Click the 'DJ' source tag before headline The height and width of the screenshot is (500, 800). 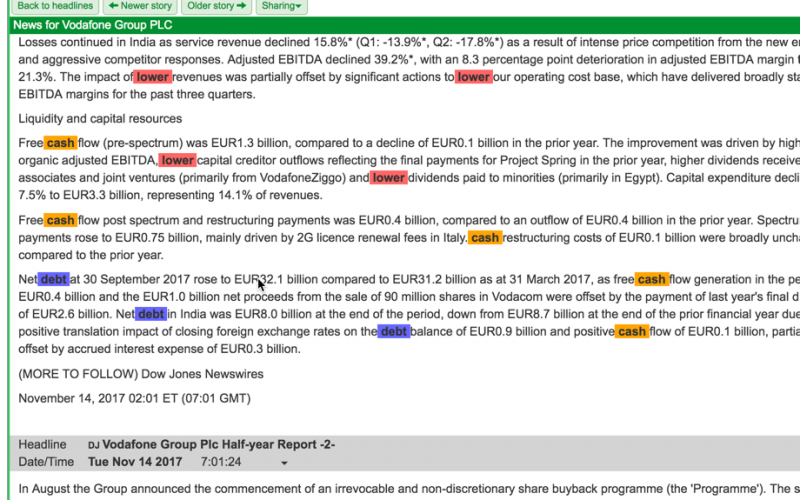(x=93, y=445)
